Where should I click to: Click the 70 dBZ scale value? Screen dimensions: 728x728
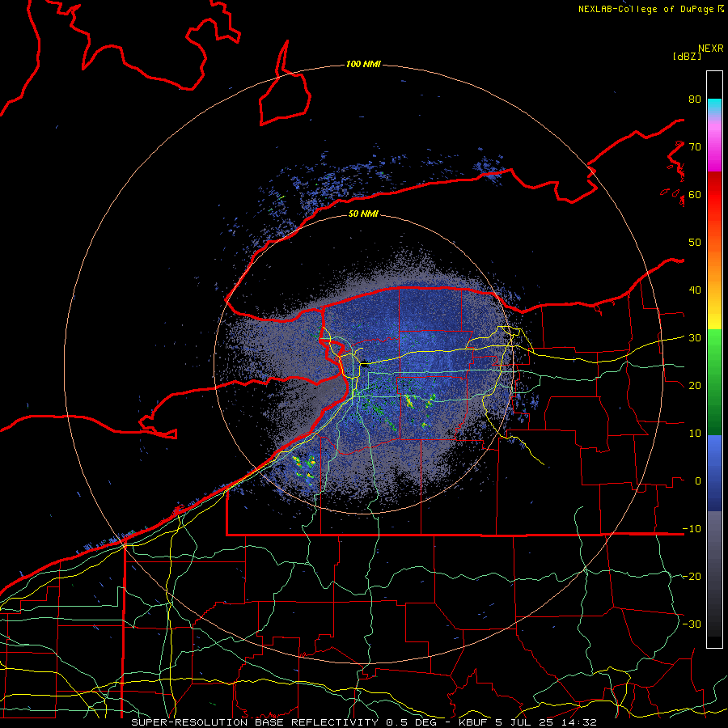click(695, 146)
